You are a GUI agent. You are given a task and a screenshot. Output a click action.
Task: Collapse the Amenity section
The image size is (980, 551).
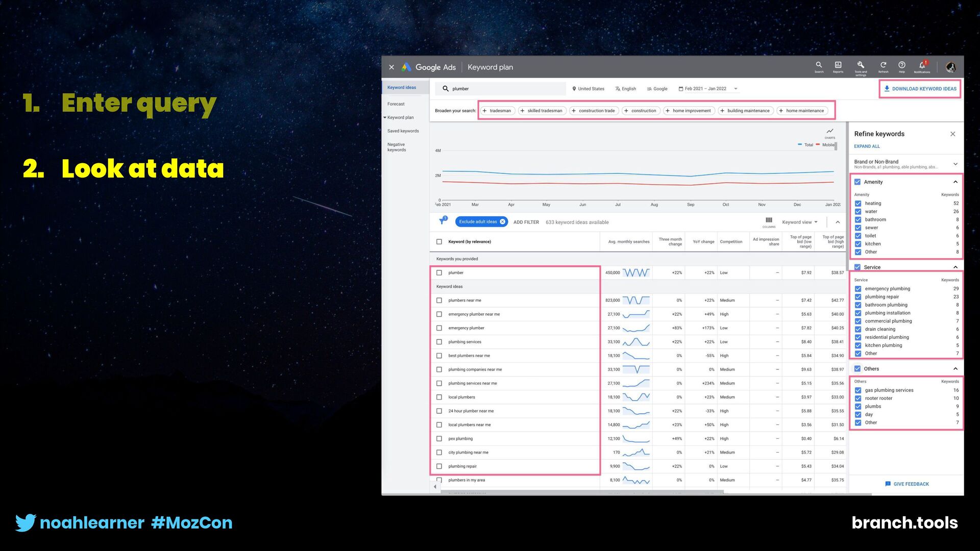click(x=955, y=182)
